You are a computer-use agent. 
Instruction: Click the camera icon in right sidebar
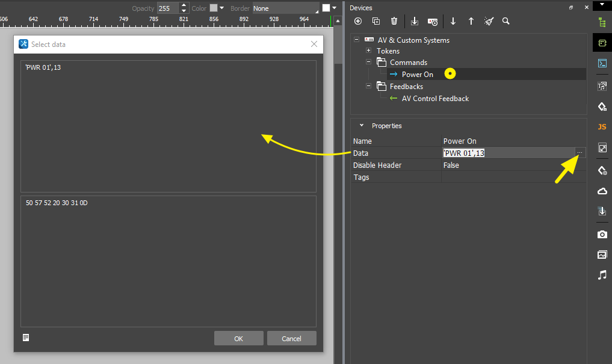(602, 234)
